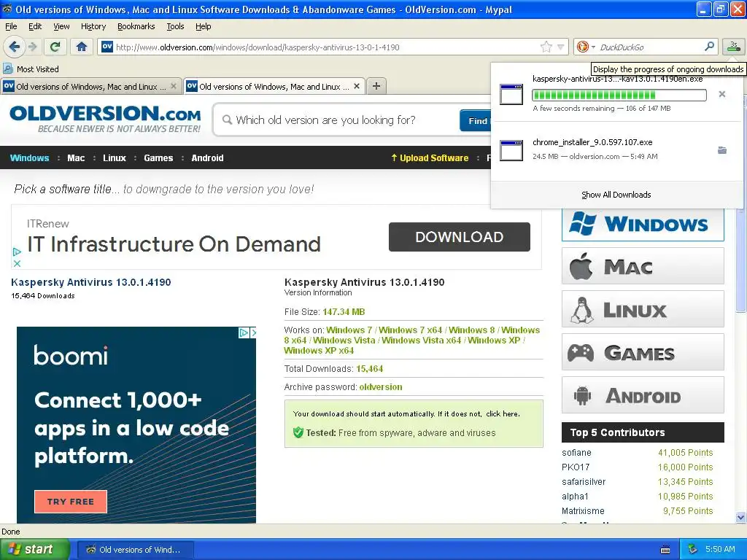
Task: Click the Upload Software link
Action: (430, 158)
